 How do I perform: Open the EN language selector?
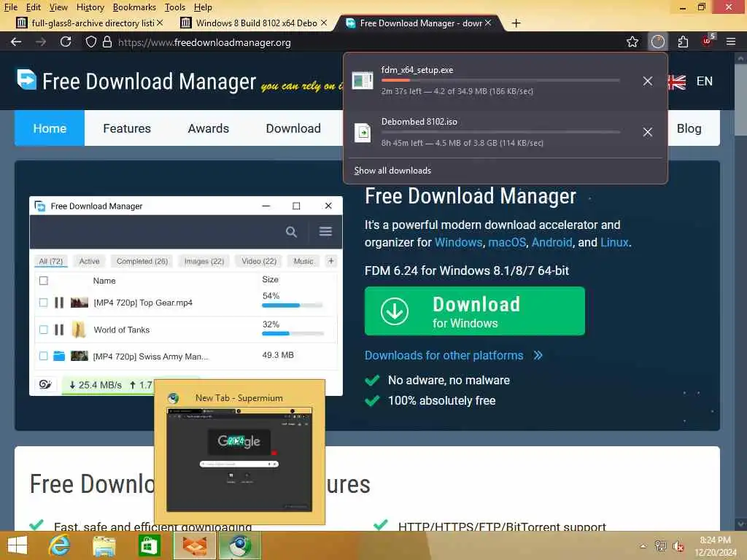[x=704, y=82]
